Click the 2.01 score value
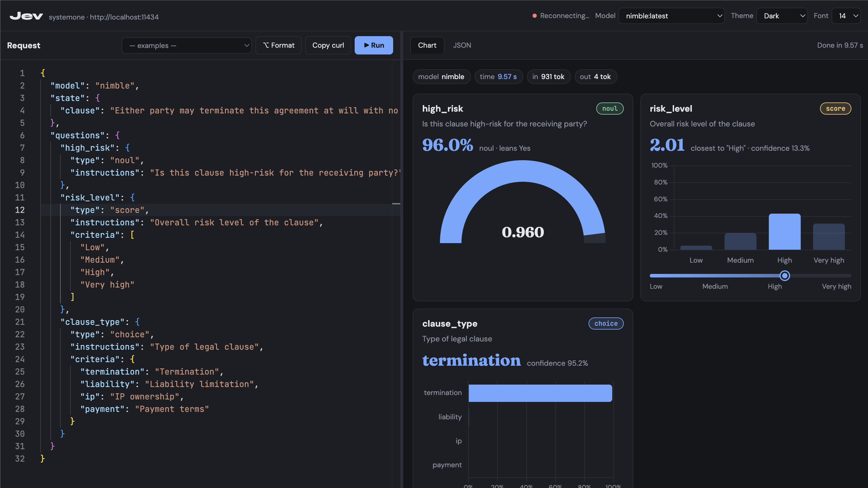This screenshot has height=488, width=868. tap(667, 145)
